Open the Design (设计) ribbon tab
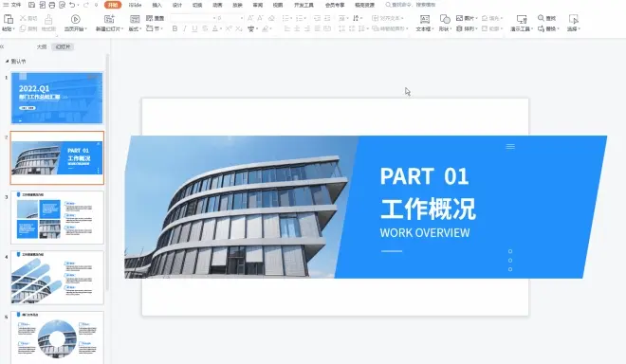The height and width of the screenshot is (364, 626). click(177, 5)
